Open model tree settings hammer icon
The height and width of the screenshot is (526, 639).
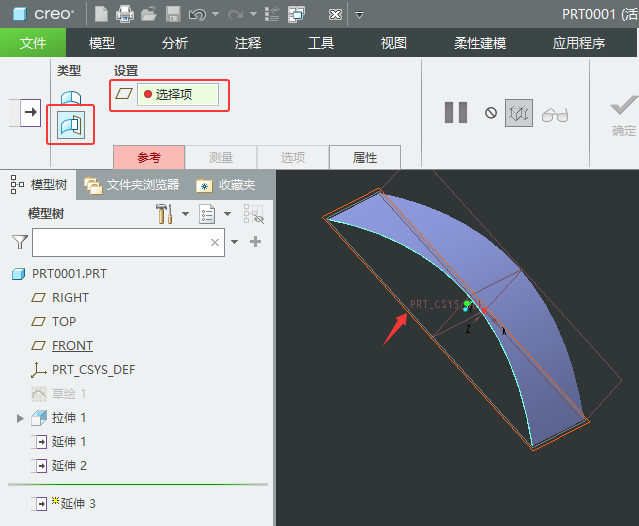[x=164, y=213]
